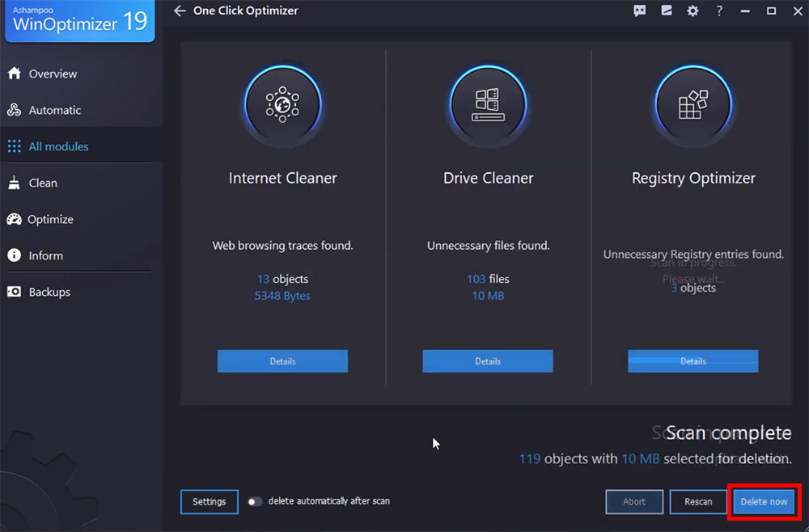Select All modules in the sidebar

coord(58,146)
